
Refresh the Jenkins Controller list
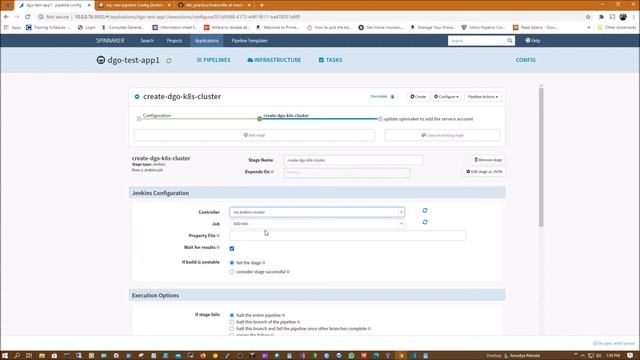(x=425, y=210)
